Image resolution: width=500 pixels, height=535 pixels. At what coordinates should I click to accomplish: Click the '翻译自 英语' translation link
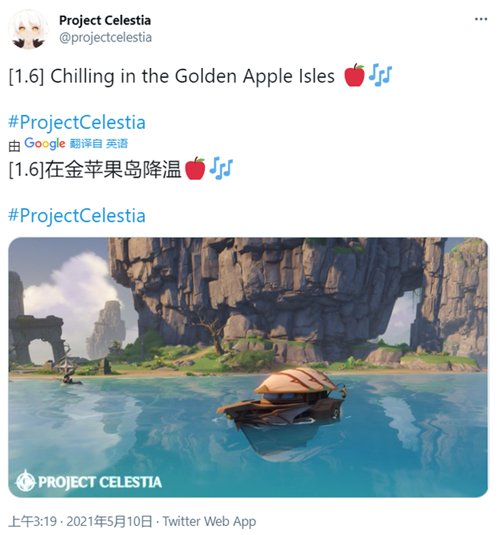click(99, 144)
